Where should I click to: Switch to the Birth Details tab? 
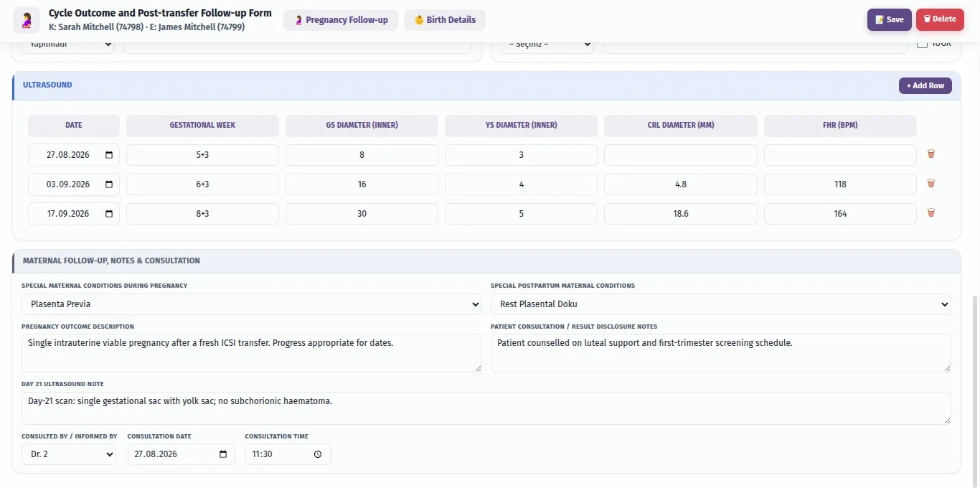(x=445, y=20)
